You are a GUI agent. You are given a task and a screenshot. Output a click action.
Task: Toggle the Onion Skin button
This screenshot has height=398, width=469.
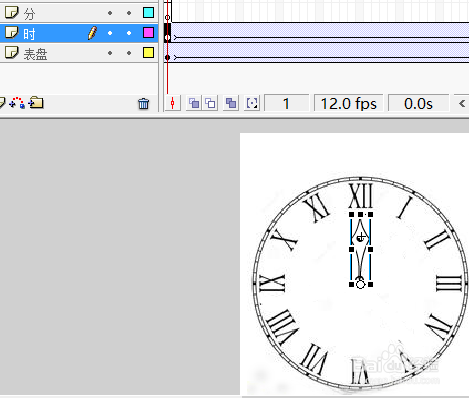[x=194, y=103]
